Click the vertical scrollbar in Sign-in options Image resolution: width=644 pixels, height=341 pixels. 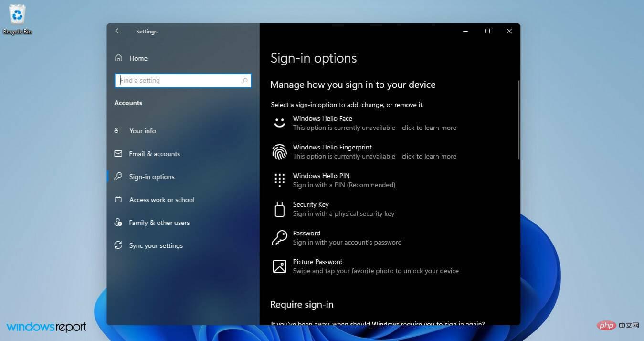pos(518,119)
